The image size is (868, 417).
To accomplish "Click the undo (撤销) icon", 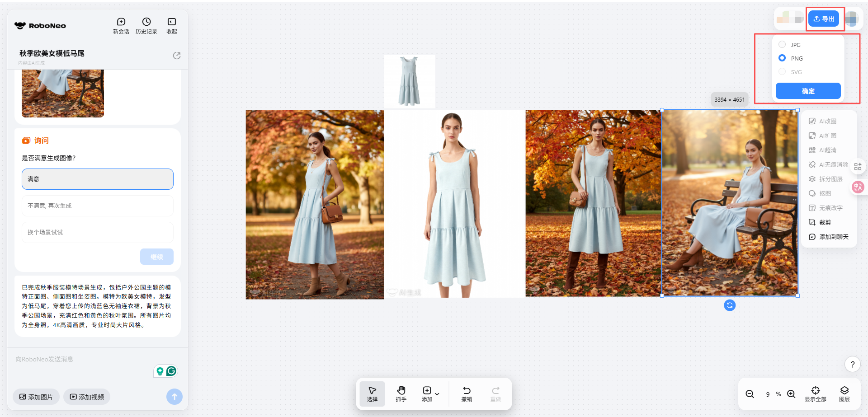I will (467, 394).
